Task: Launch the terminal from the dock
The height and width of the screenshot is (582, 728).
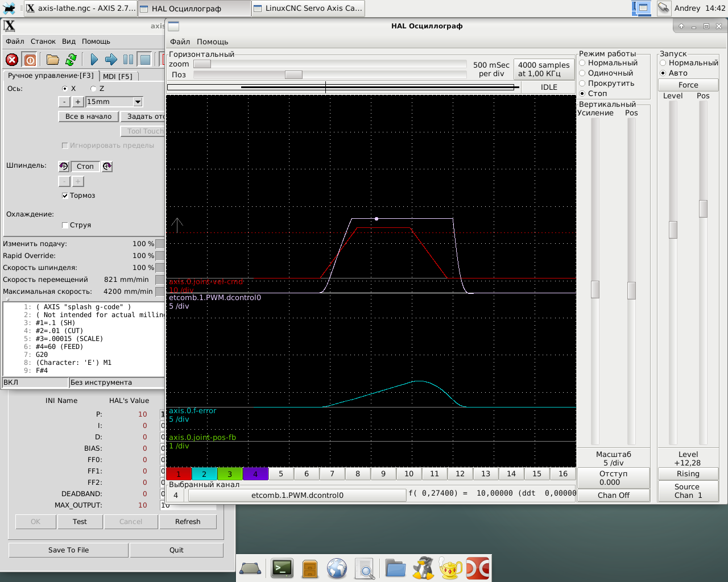Action: click(x=282, y=568)
